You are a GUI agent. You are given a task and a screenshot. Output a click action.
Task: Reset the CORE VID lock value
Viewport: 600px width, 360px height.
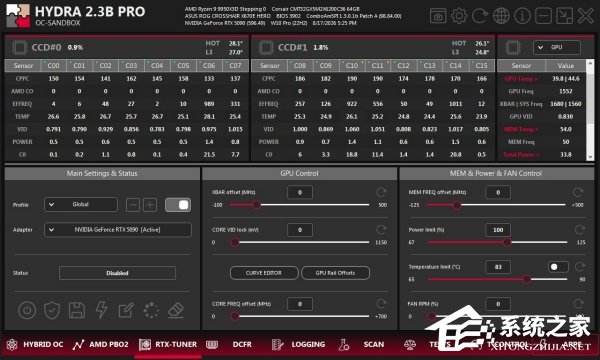(x=381, y=230)
